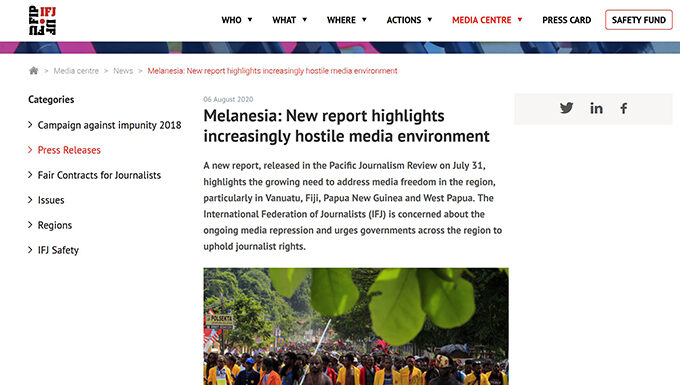Open the WHERE menu

pyautogui.click(x=341, y=20)
